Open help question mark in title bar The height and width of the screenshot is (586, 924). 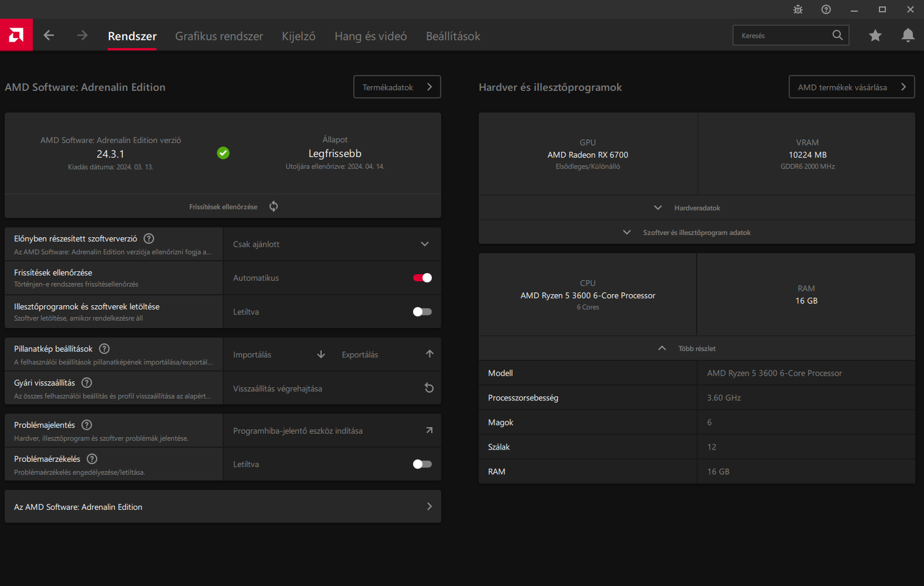pyautogui.click(x=826, y=9)
